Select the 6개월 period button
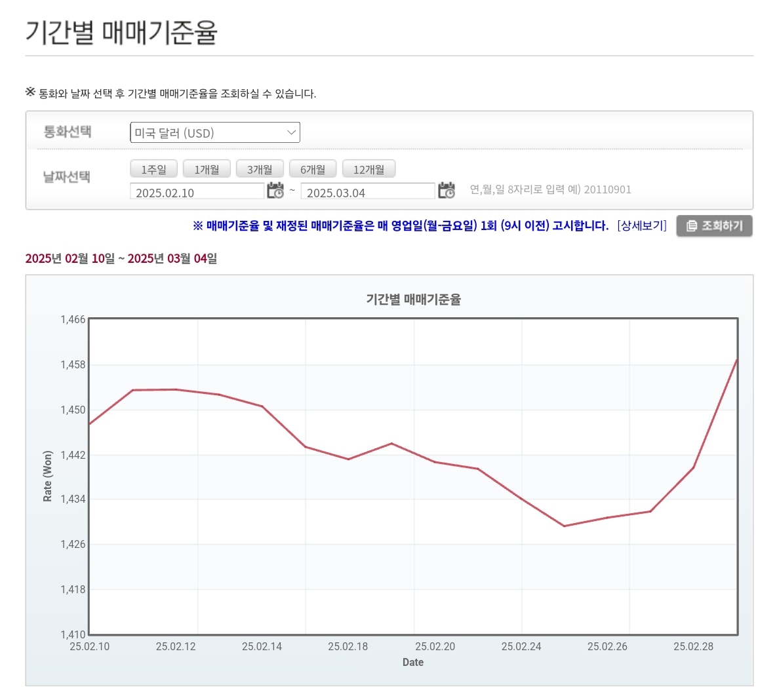The width and height of the screenshot is (777, 700). (x=313, y=169)
